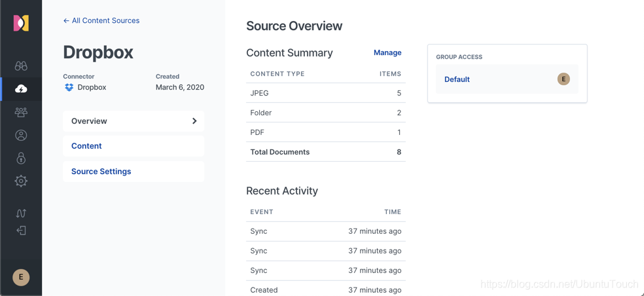Click the Workplace Search logo icon
The height and width of the screenshot is (296, 644).
[21, 23]
